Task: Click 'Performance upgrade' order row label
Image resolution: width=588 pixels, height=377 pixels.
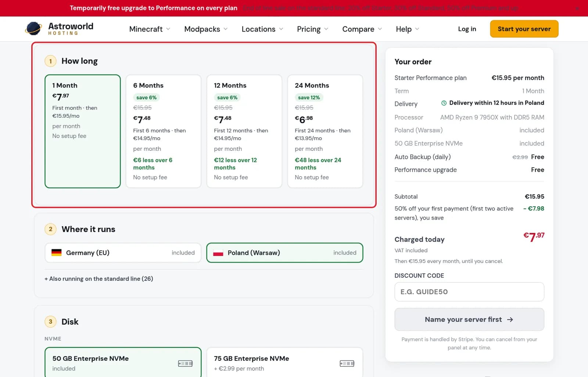Action: tap(426, 170)
